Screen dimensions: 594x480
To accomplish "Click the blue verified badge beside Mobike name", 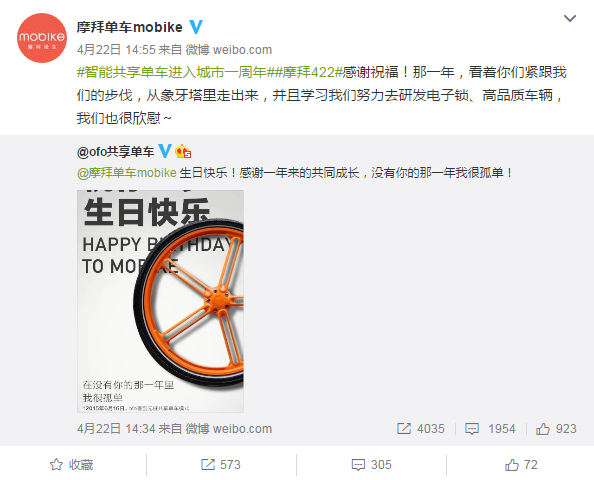I will pyautogui.click(x=196, y=27).
